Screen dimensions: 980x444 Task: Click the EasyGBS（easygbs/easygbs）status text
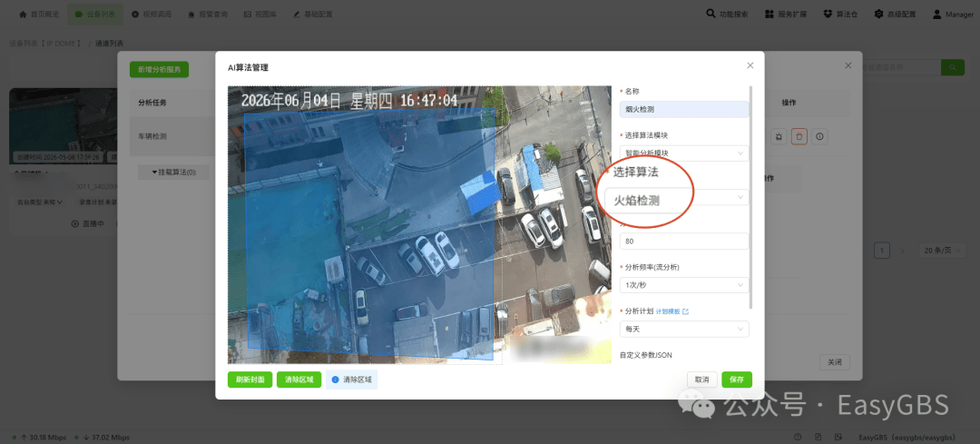[906, 437]
